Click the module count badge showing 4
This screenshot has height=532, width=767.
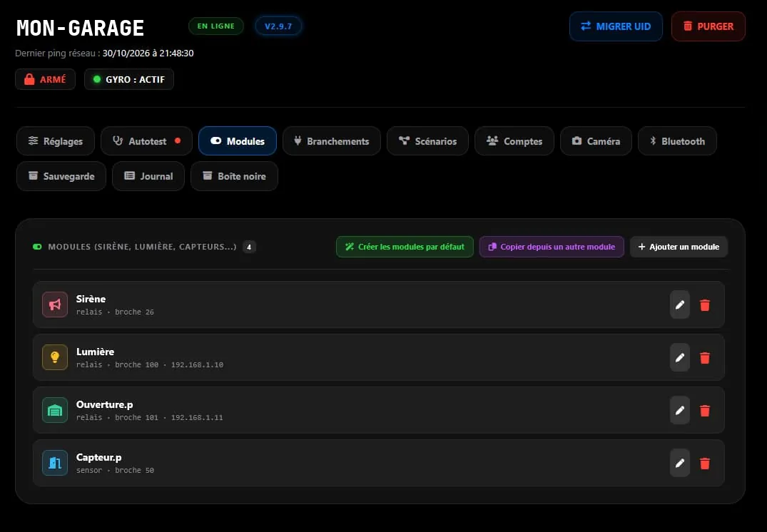249,247
